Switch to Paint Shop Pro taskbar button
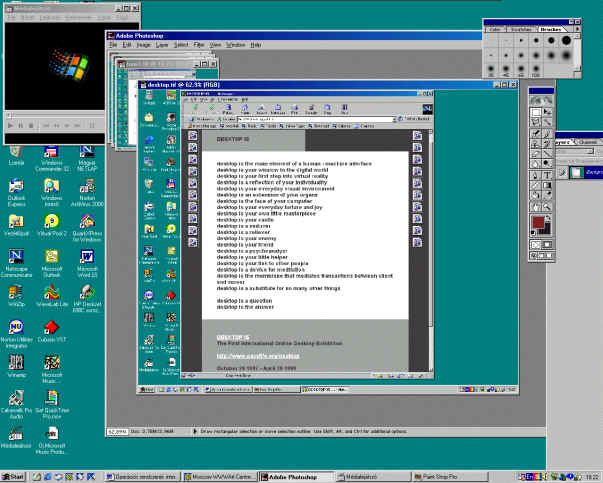This screenshot has height=483, width=603. pyautogui.click(x=449, y=477)
